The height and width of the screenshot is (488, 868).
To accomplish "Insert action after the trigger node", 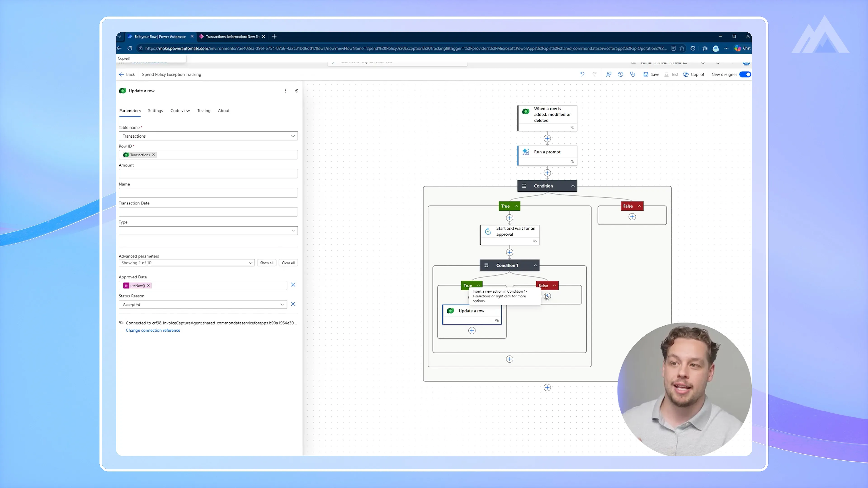I will (x=547, y=138).
